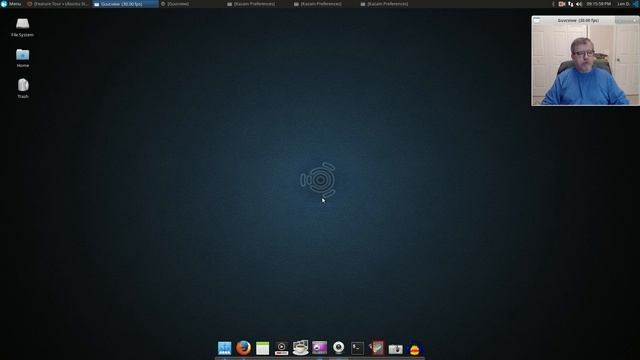640x360 pixels.
Task: Click the Guvcview webcam video preview
Action: 585,64
